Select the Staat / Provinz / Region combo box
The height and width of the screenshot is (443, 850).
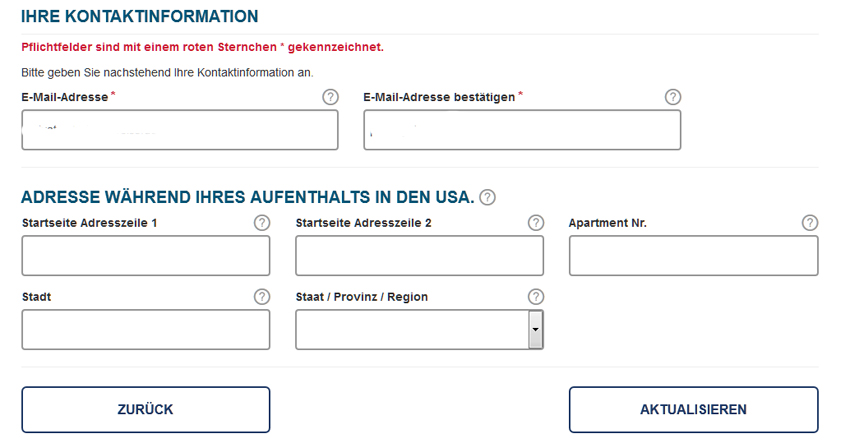[x=419, y=330]
